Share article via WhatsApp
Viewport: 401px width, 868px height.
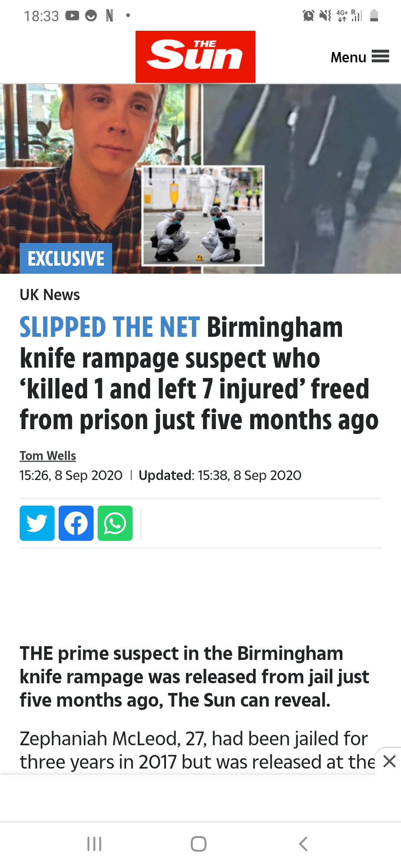[115, 523]
